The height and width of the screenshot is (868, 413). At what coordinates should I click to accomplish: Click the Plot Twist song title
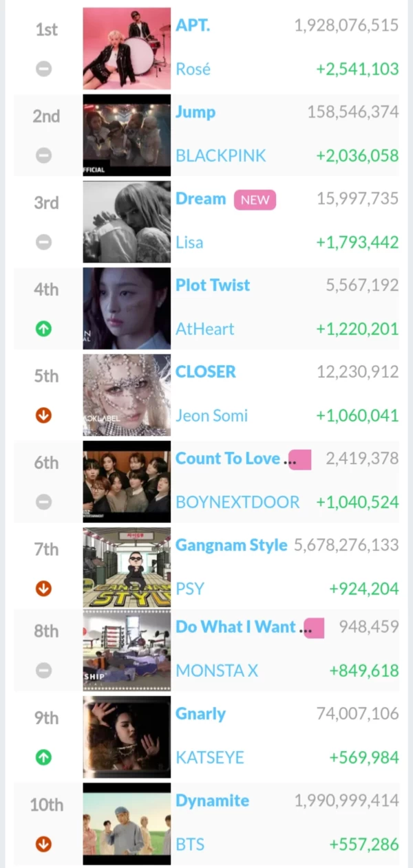213,285
